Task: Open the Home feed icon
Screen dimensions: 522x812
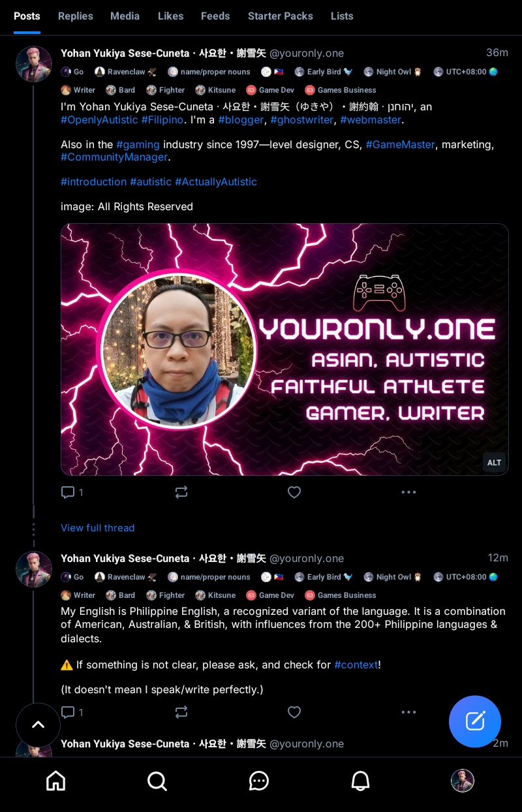Action: click(x=56, y=781)
